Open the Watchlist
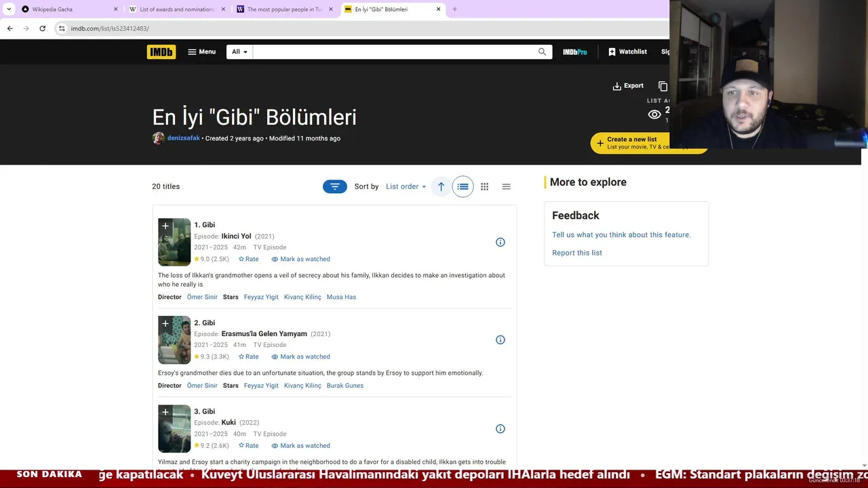The width and height of the screenshot is (868, 488). [627, 52]
